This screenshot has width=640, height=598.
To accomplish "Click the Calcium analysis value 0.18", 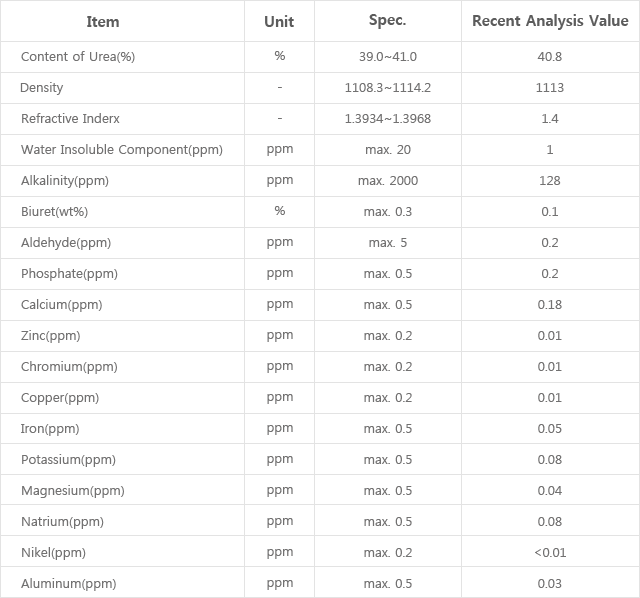I will click(550, 305).
